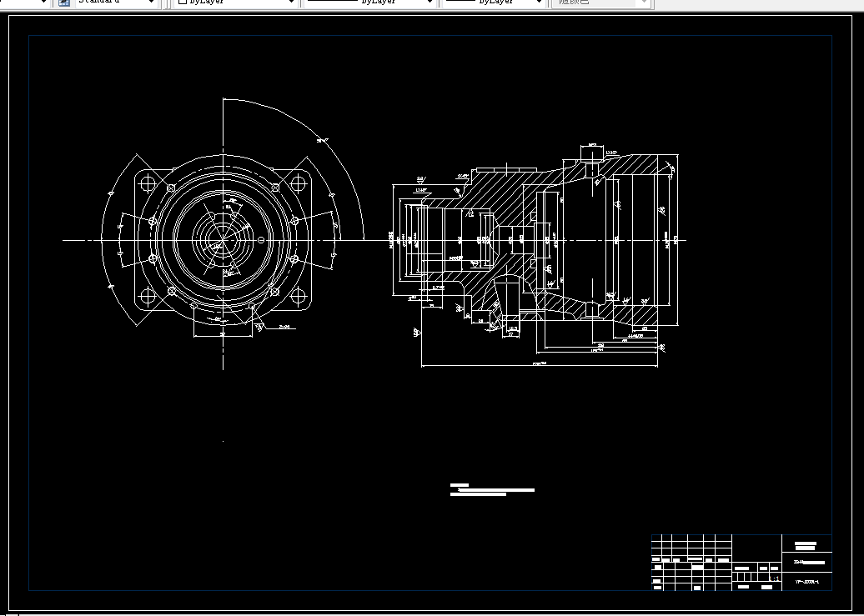
Task: Click the text style icon beside Standard
Action: 64,3
